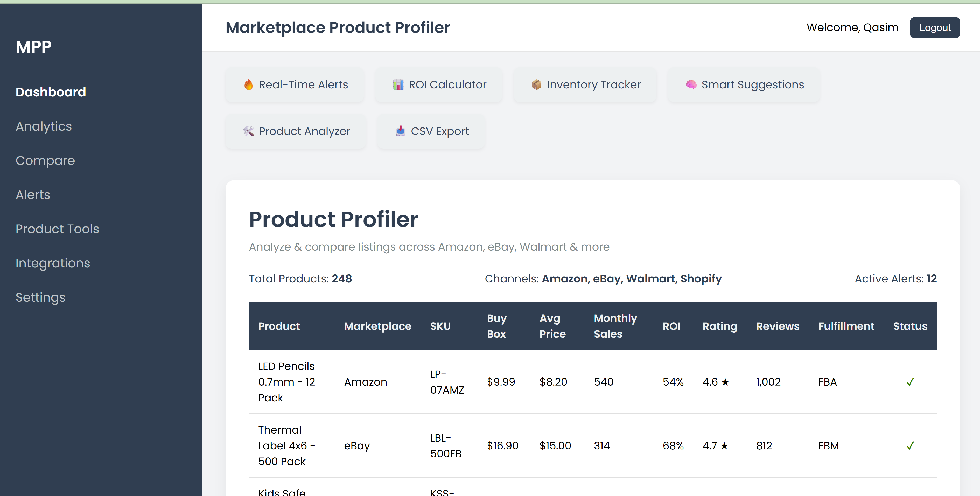Click monthly sales value 540

(x=604, y=382)
